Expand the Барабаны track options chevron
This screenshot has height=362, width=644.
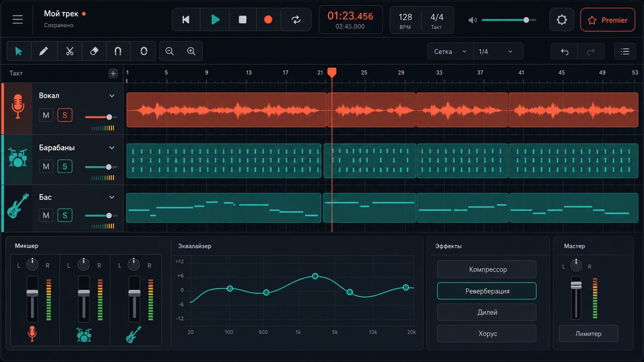pyautogui.click(x=112, y=148)
